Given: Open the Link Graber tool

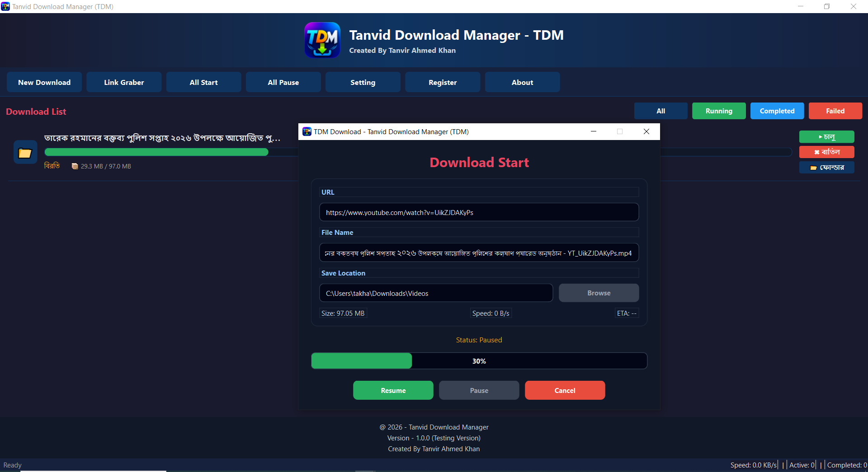Looking at the screenshot, I should tap(124, 82).
